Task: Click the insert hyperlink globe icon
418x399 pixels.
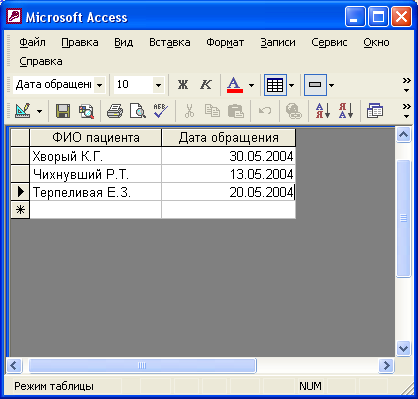Action: point(294,111)
